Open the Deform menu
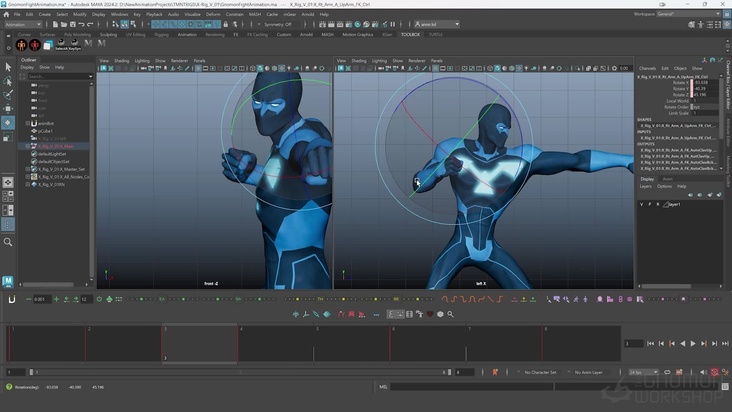732x412 pixels. point(211,15)
